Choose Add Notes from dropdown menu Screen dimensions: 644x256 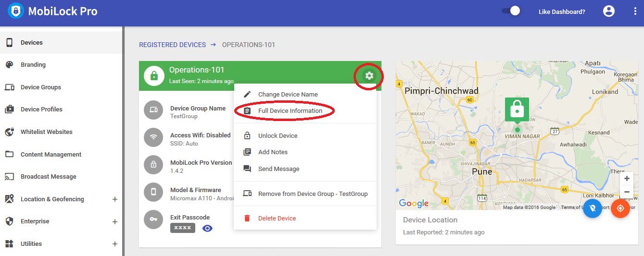click(305, 152)
